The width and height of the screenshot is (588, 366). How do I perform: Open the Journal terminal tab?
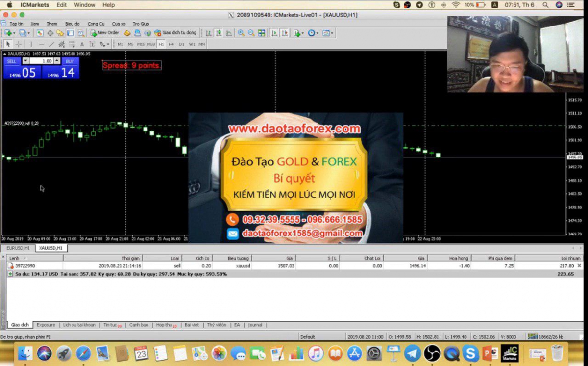tap(255, 325)
